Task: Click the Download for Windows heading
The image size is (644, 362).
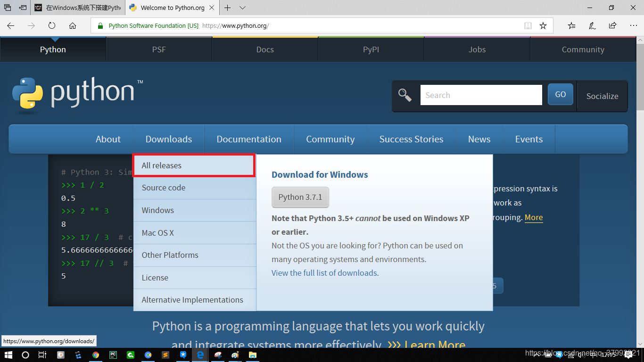Action: pos(320,174)
